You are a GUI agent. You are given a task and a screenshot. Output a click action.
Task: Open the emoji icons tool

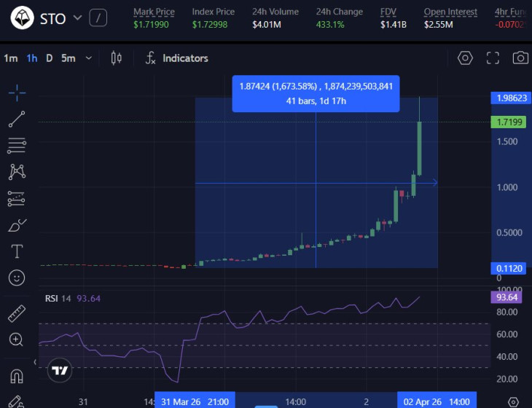(17, 278)
